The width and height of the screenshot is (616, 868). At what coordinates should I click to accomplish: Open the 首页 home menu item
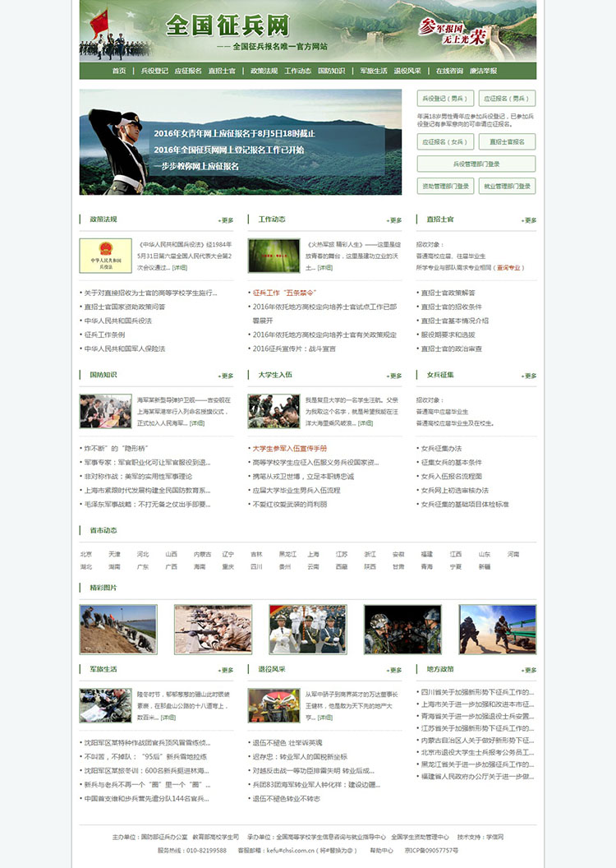tap(119, 71)
